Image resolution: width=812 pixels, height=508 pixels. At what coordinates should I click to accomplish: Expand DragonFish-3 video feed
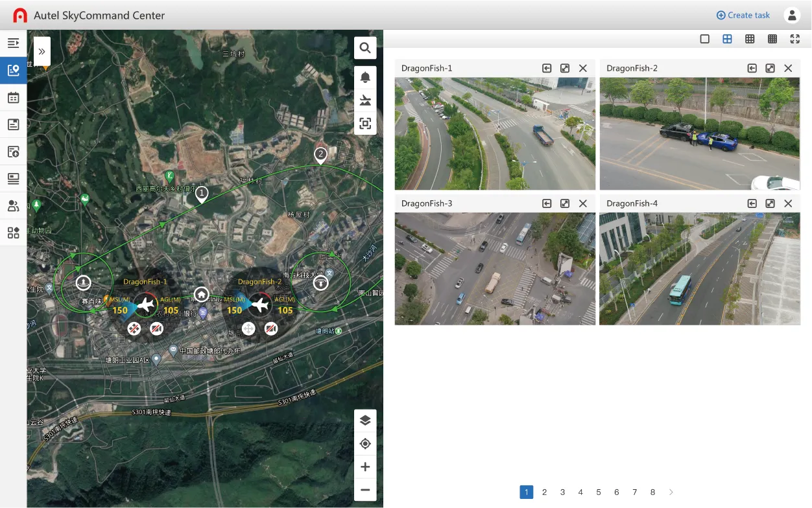point(565,203)
